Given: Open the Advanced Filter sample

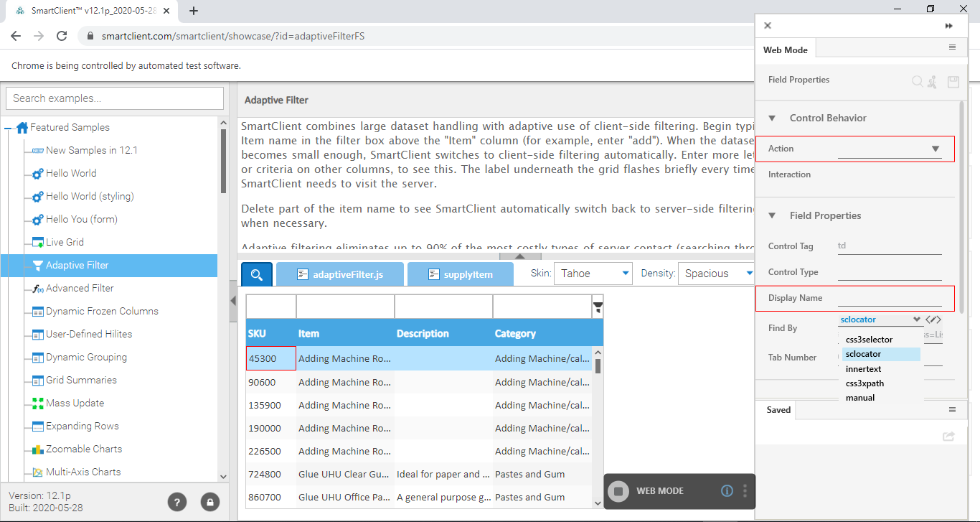Looking at the screenshot, I should click(x=80, y=288).
